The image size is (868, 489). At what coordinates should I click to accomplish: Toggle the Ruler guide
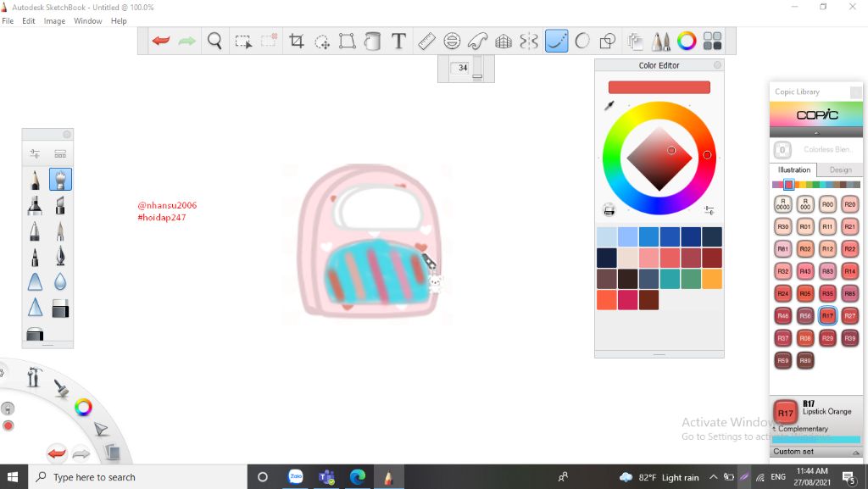[426, 41]
